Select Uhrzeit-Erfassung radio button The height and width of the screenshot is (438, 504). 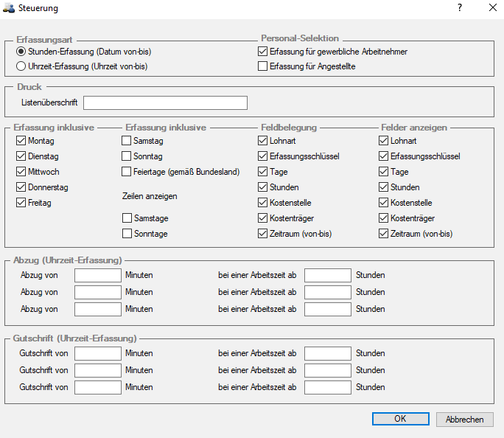(x=21, y=66)
